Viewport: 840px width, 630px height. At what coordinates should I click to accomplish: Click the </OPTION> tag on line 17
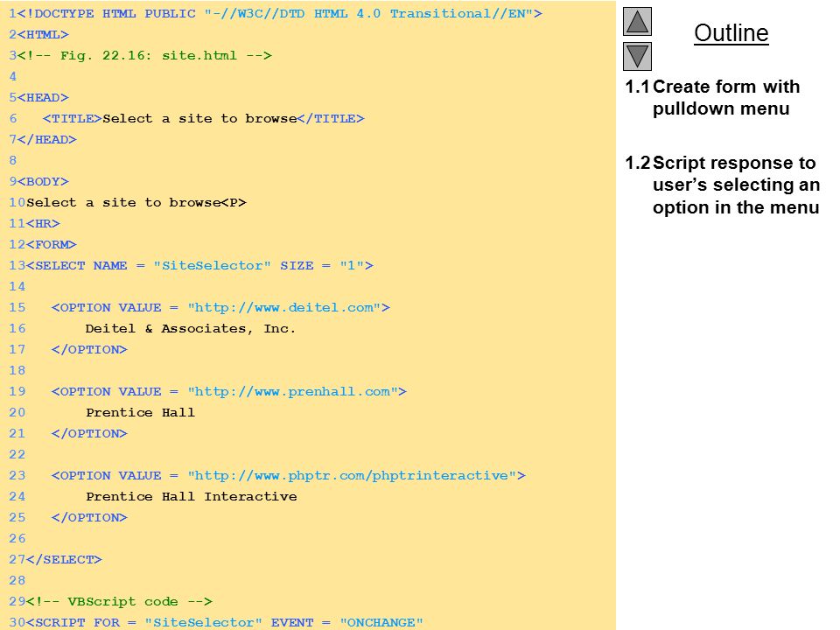pyautogui.click(x=89, y=350)
